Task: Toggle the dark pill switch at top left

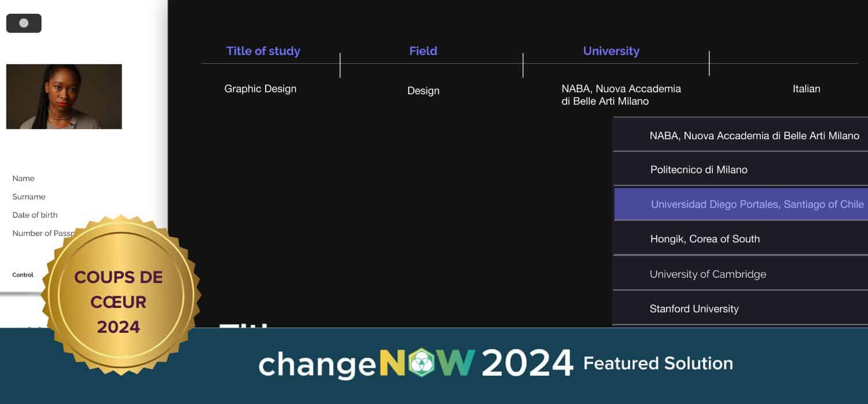Action: click(x=24, y=23)
